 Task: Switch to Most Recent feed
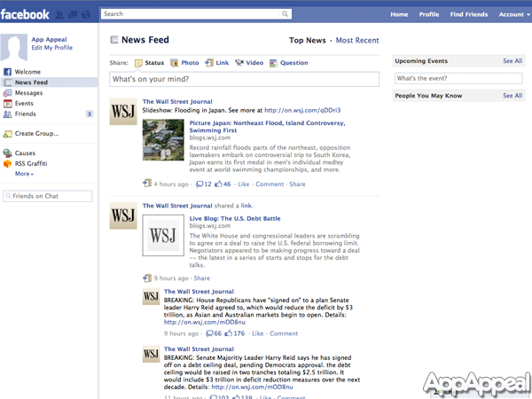(x=357, y=41)
